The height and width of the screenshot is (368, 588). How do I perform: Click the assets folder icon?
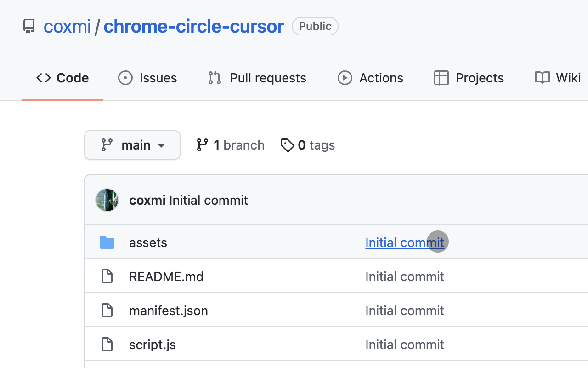107,242
